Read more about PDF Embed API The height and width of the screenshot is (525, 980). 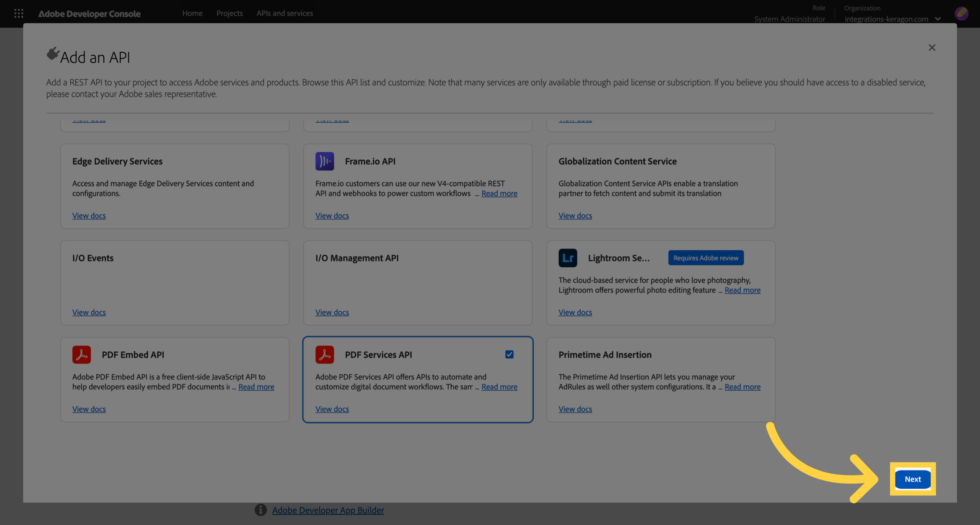256,386
